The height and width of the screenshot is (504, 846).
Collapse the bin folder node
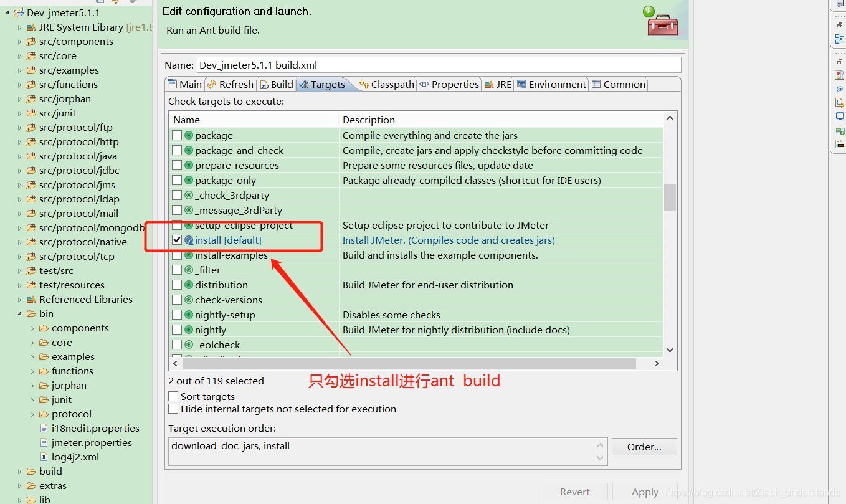coord(20,314)
